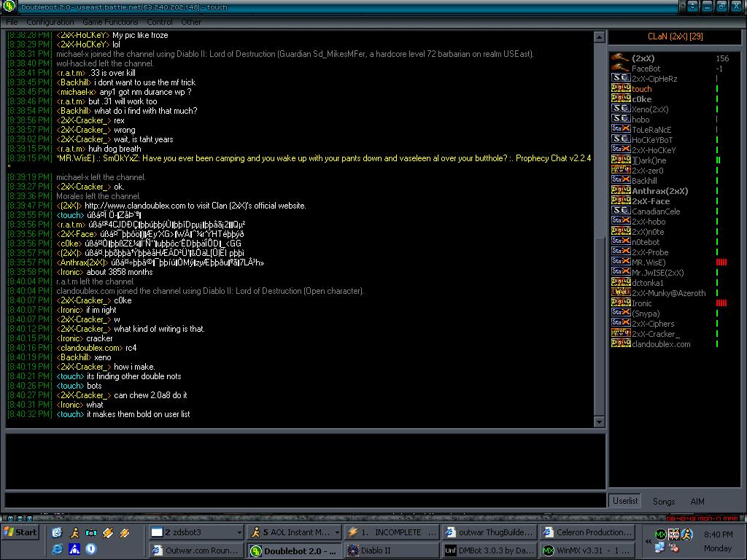Screen dimensions: 747x560
Task: Switch to the WinMX v3.31 taskbar window
Action: (588, 551)
